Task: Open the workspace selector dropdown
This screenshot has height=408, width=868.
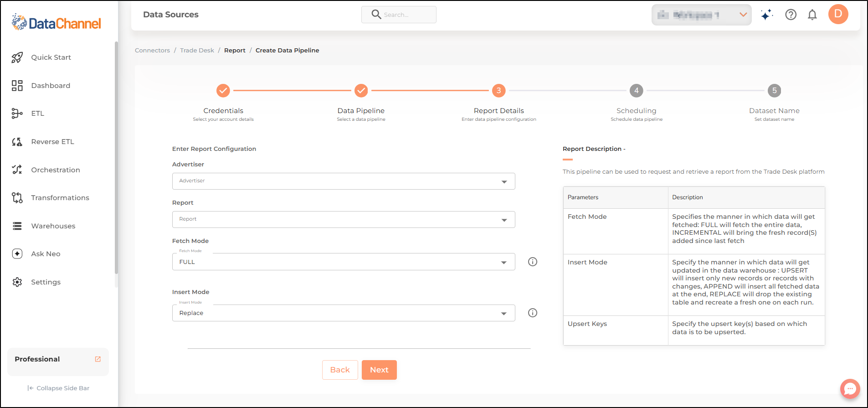Action: coord(702,15)
